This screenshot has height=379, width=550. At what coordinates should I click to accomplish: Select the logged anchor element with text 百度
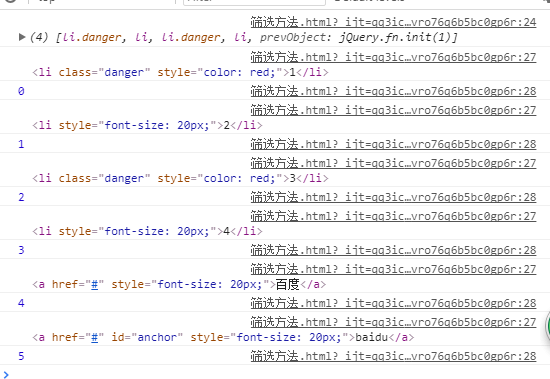[x=179, y=284]
